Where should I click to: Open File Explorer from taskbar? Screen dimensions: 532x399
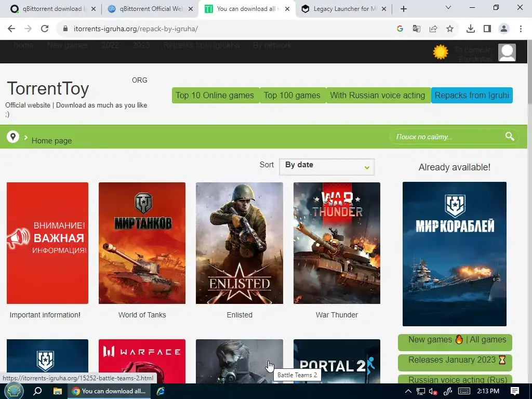[57, 391]
